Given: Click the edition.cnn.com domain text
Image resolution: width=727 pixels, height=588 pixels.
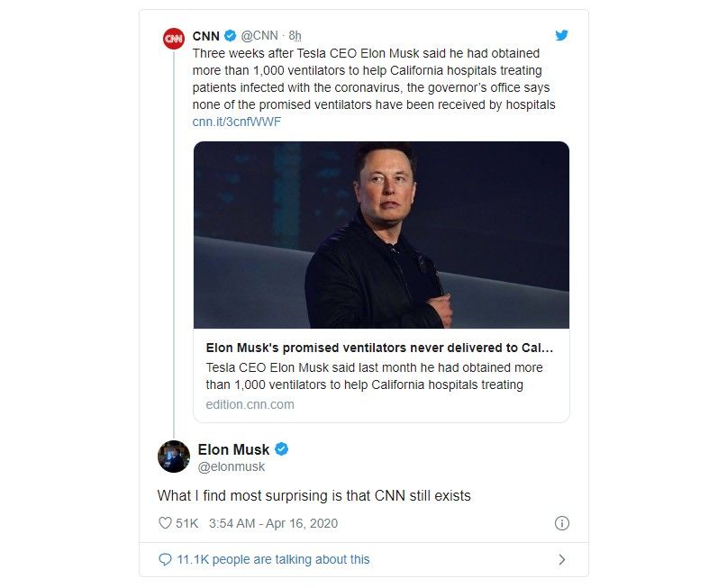Looking at the screenshot, I should pyautogui.click(x=250, y=404).
